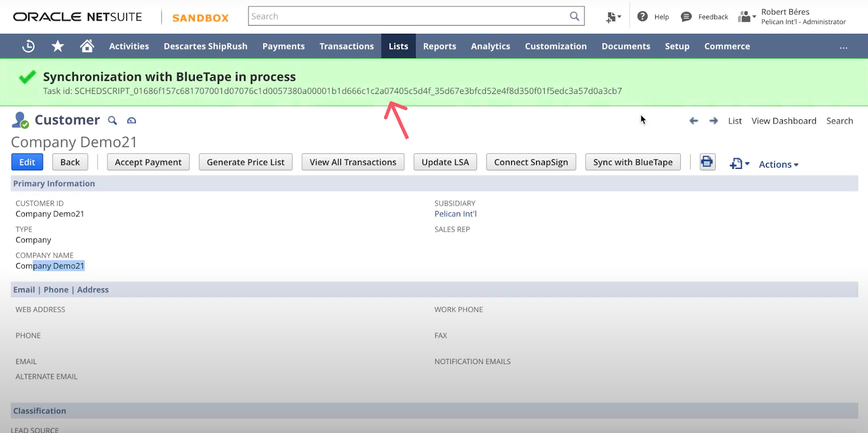Open the Pelican Int'l subsidiary link
868x433 pixels.
[x=456, y=214]
